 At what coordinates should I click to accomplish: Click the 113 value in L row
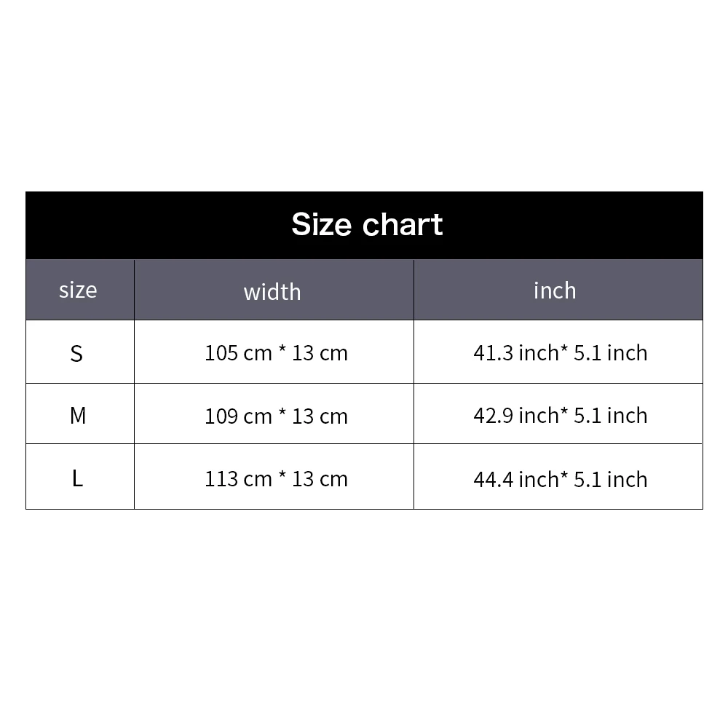[221, 479]
